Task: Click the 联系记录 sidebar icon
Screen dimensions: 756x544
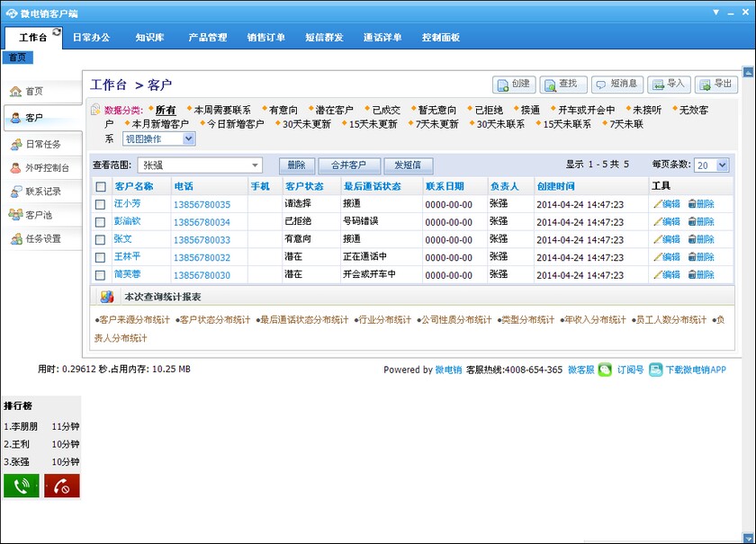Action: click(16, 192)
